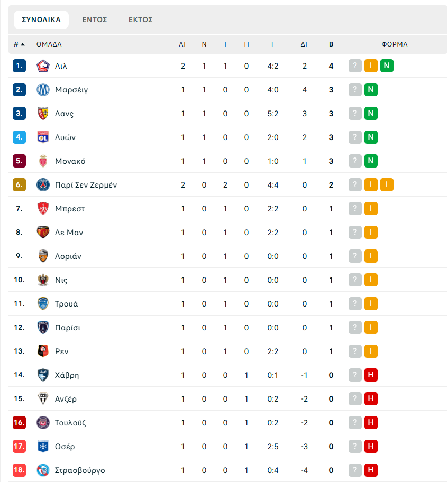Click the Lille club crest icon
The width and height of the screenshot is (448, 482).
coord(43,66)
